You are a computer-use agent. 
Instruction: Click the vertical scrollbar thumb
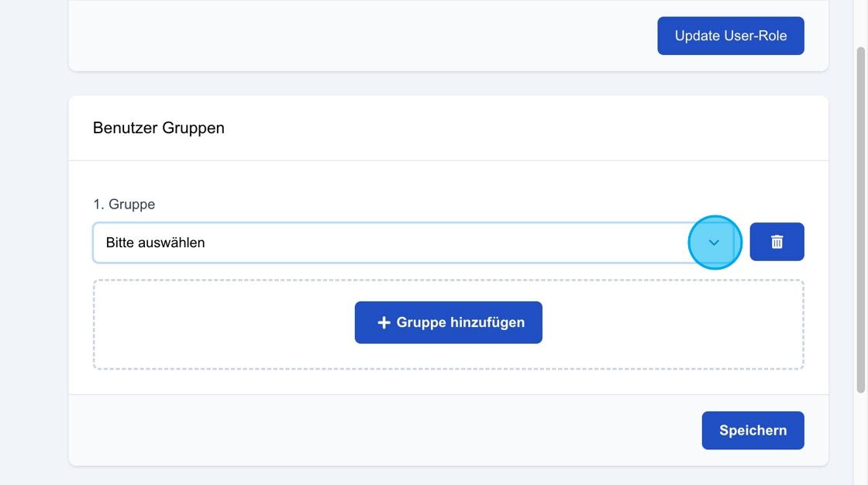pos(860,217)
